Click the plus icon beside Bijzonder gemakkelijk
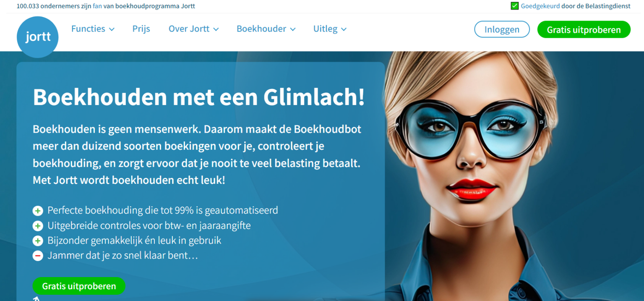The image size is (644, 301). coord(38,241)
